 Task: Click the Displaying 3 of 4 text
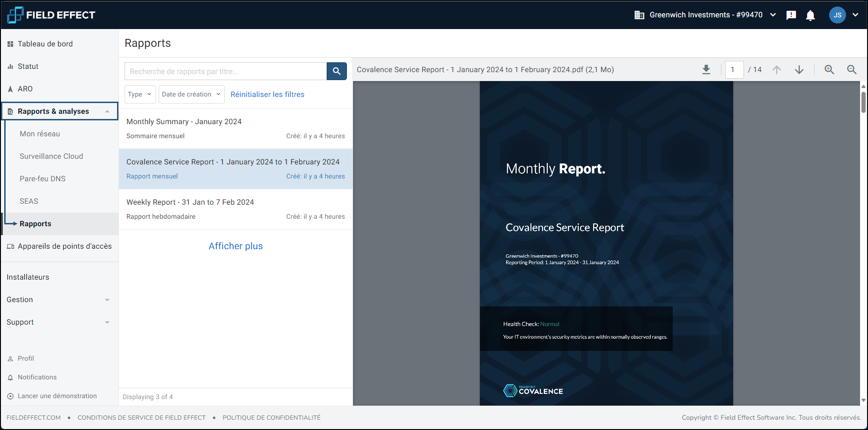[x=147, y=397]
